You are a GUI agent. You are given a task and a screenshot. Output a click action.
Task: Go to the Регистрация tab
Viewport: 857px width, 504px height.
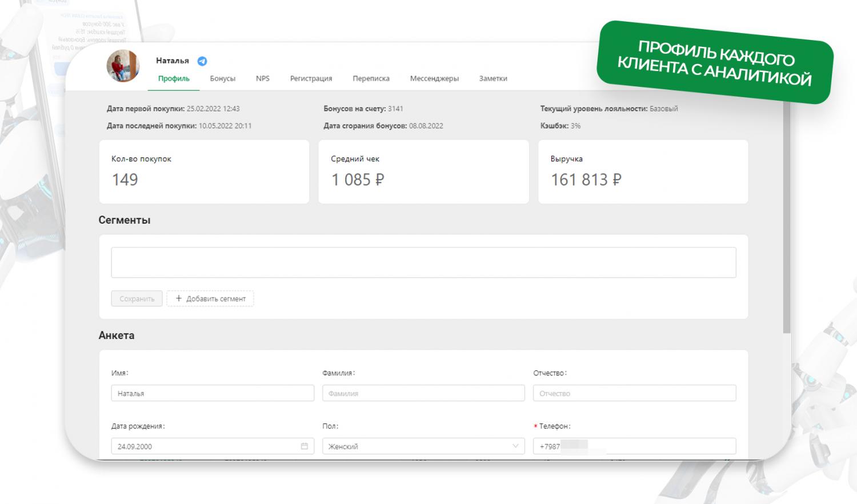click(x=311, y=78)
